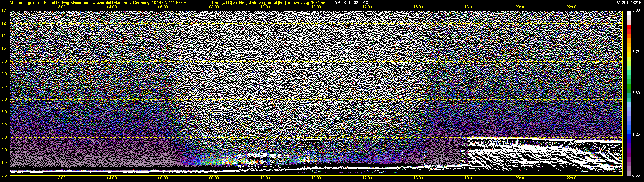Click the 9.0 height axis label
The height and width of the screenshot is (182, 644).
(4, 61)
